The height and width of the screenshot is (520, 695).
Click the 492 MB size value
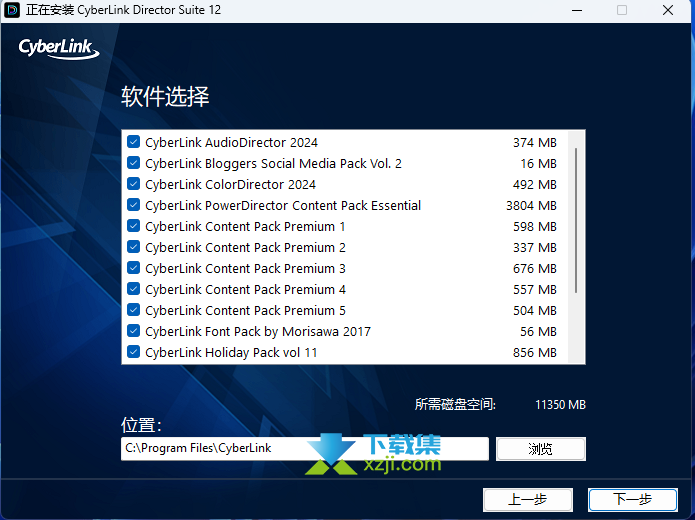click(535, 184)
